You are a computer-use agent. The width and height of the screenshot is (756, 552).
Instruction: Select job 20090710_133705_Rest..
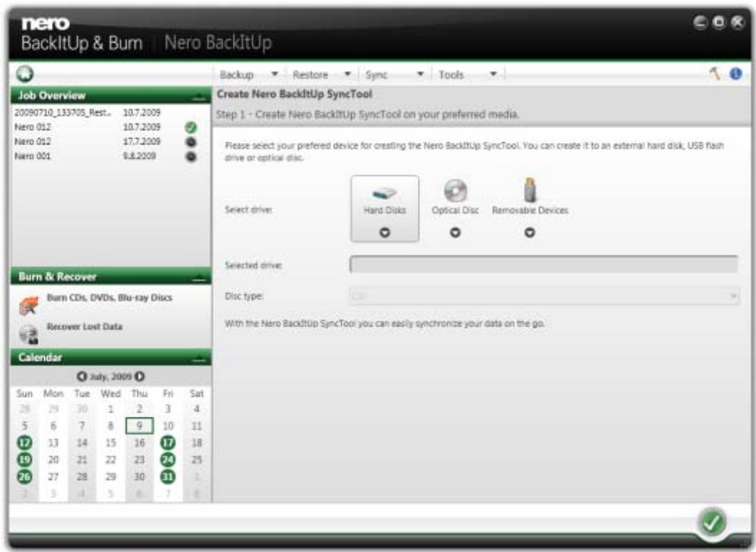[106, 112]
